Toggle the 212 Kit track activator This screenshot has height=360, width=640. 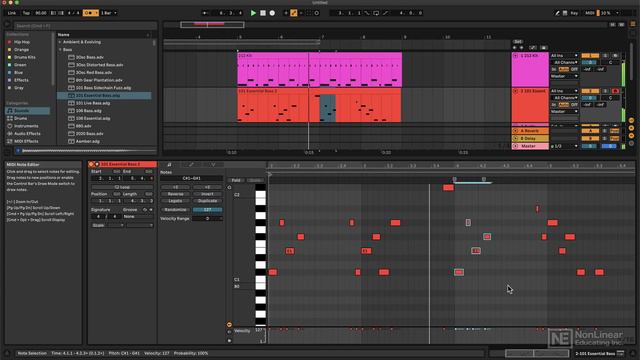590,56
